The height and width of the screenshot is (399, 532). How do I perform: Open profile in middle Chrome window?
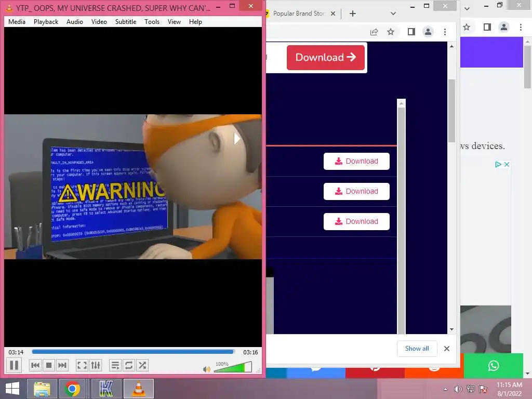(x=428, y=32)
